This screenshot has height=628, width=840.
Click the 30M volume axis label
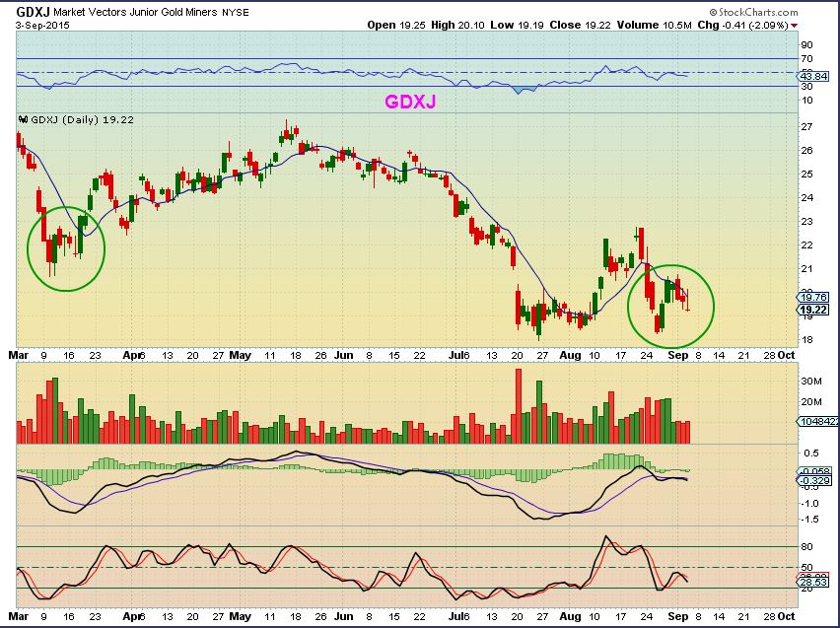[811, 381]
